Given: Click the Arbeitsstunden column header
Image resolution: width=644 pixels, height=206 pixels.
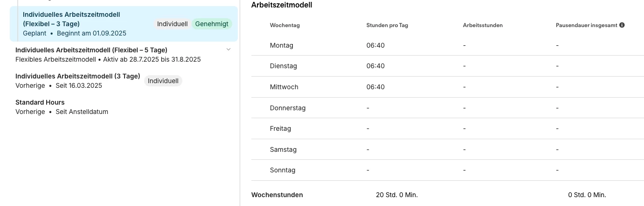Looking at the screenshot, I should (483, 25).
